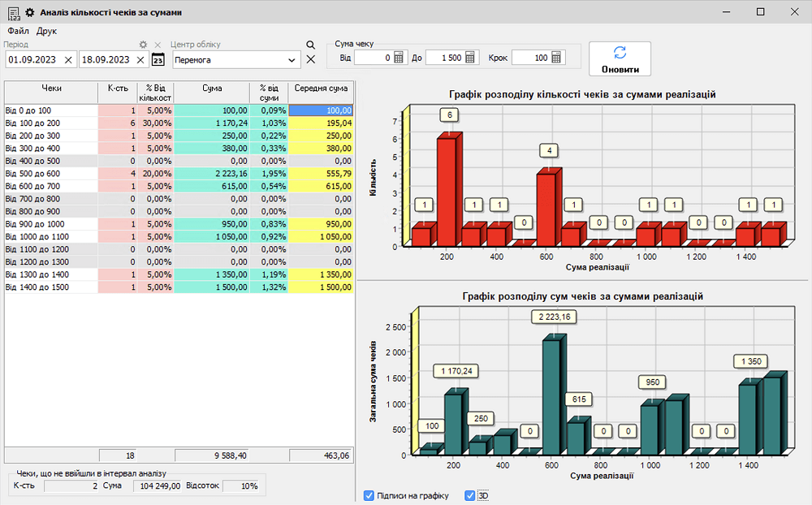Open calculator for the До amount
The width and height of the screenshot is (812, 505).
470,58
